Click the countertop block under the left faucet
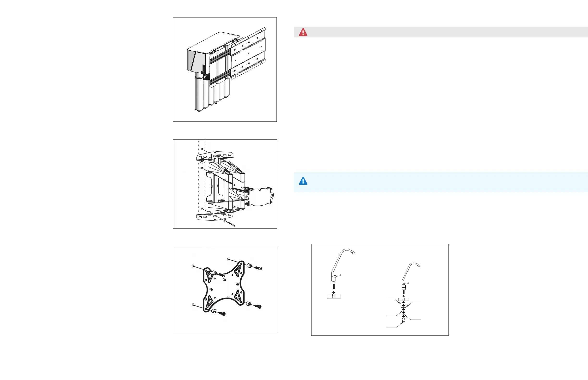The height and width of the screenshot is (380, 588). (x=334, y=296)
